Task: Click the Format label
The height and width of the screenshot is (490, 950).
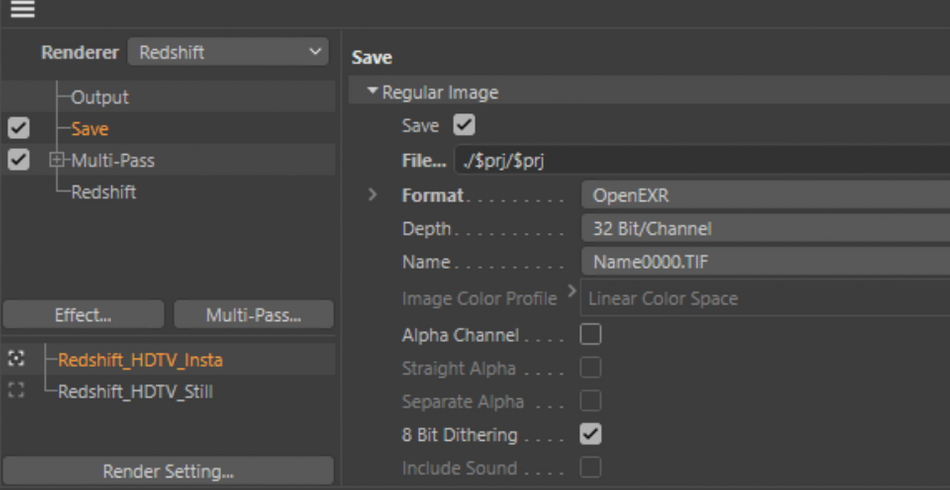Action: pyautogui.click(x=433, y=196)
